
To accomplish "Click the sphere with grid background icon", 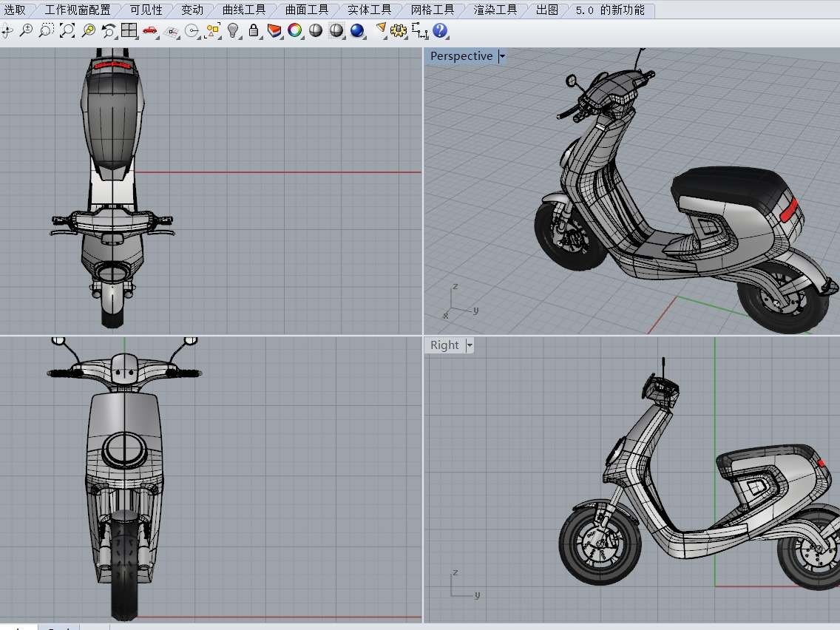I will [336, 30].
